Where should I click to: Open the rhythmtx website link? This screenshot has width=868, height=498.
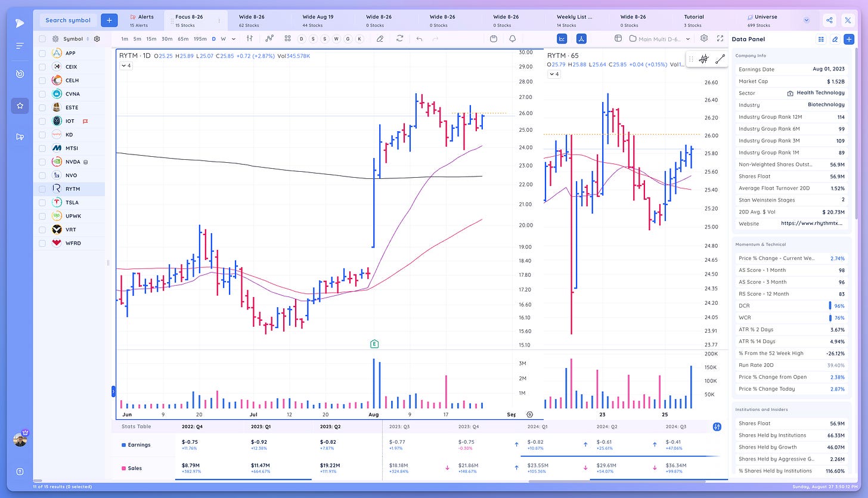[813, 223]
